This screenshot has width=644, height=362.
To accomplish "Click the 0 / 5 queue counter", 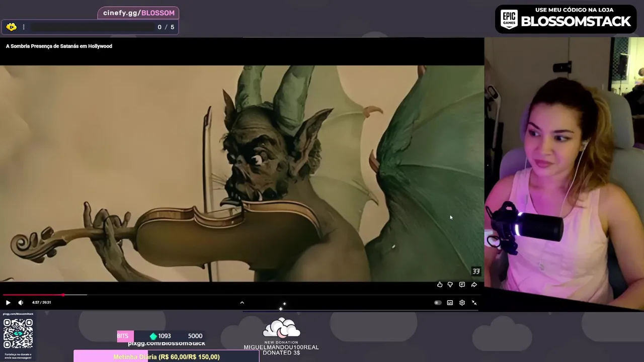I will pyautogui.click(x=166, y=27).
